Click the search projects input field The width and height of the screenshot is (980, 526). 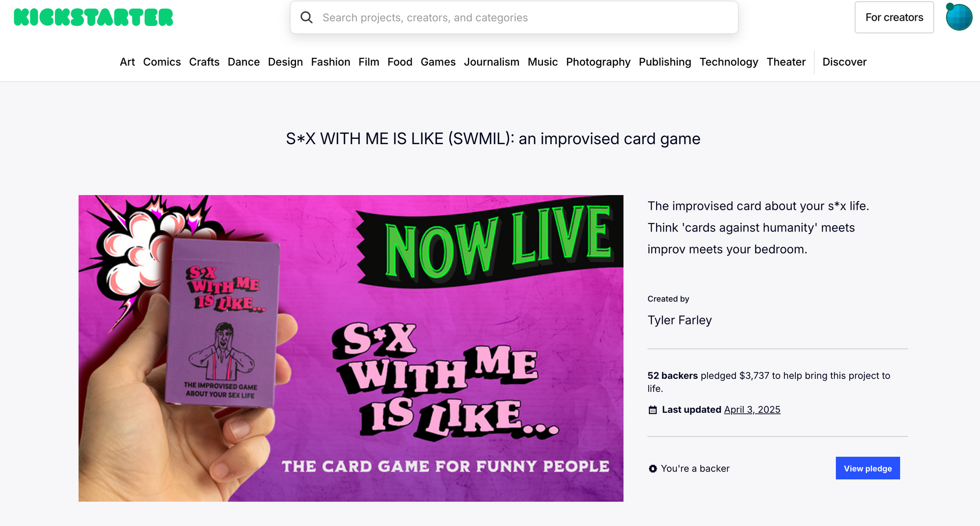pyautogui.click(x=514, y=18)
